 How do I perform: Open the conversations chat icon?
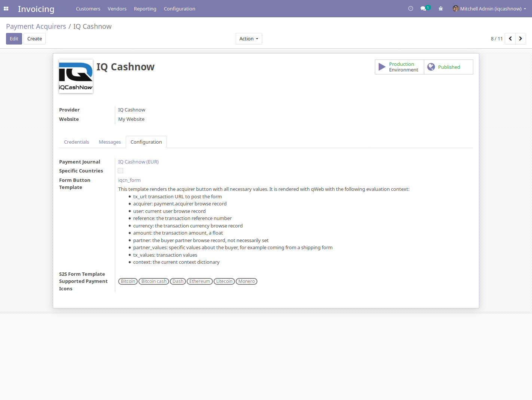tap(425, 8)
